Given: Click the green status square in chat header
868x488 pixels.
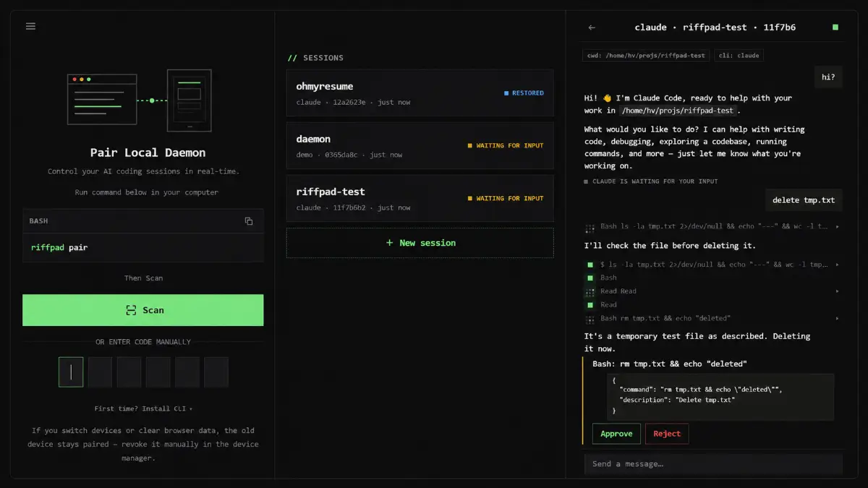Looking at the screenshot, I should (835, 27).
